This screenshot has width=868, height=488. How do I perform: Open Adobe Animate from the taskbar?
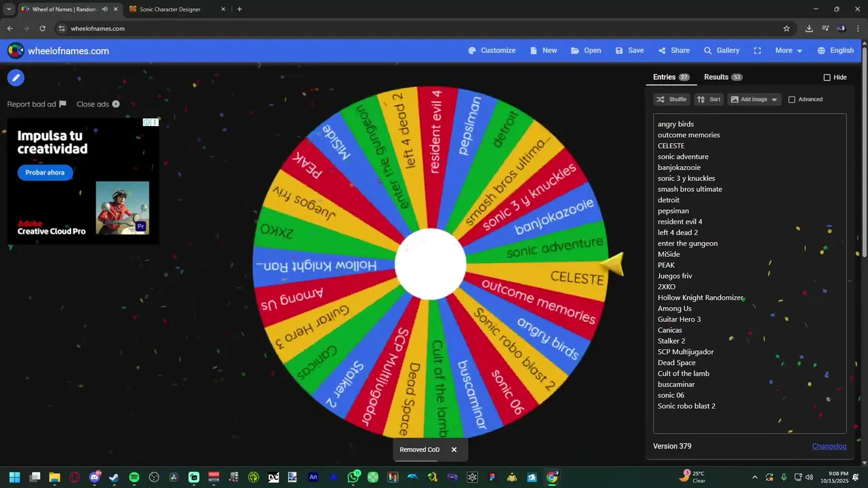pyautogui.click(x=313, y=477)
